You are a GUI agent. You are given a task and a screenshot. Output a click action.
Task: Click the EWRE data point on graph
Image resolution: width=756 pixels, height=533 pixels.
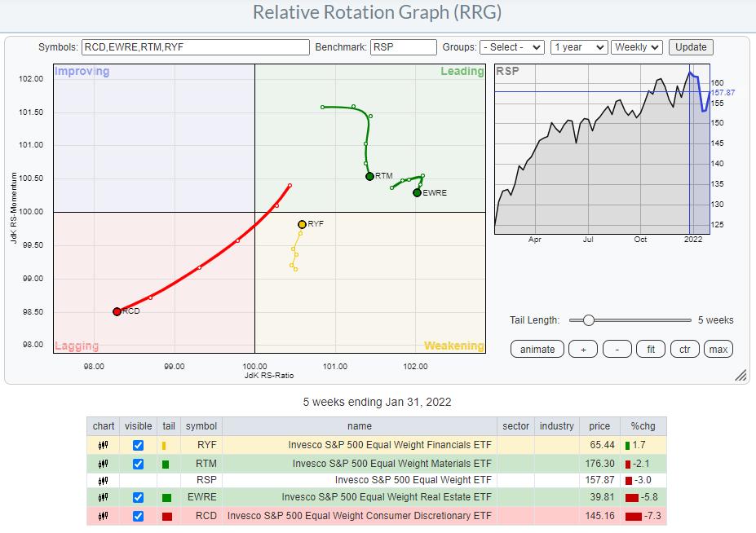[x=417, y=192]
